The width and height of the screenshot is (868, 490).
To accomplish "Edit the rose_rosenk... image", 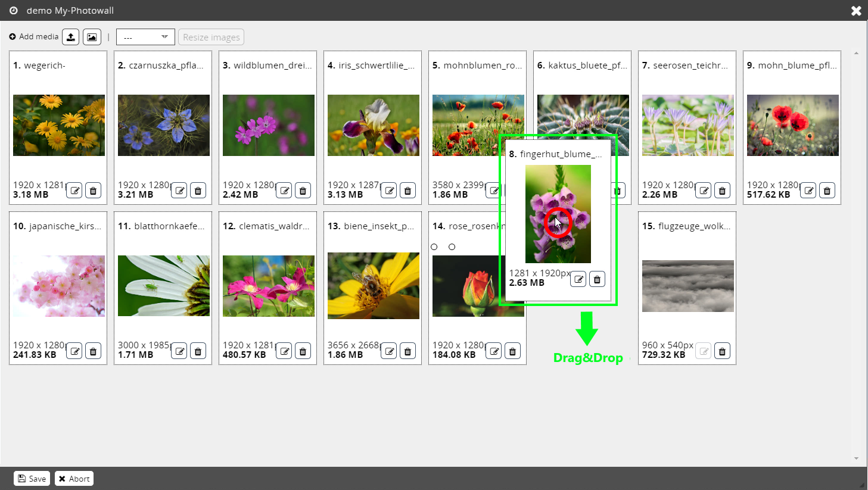I will pyautogui.click(x=494, y=351).
